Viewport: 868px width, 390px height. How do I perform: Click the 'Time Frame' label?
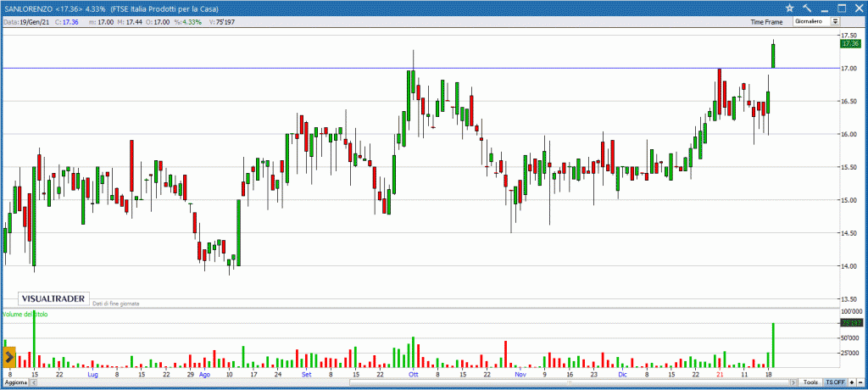point(766,22)
